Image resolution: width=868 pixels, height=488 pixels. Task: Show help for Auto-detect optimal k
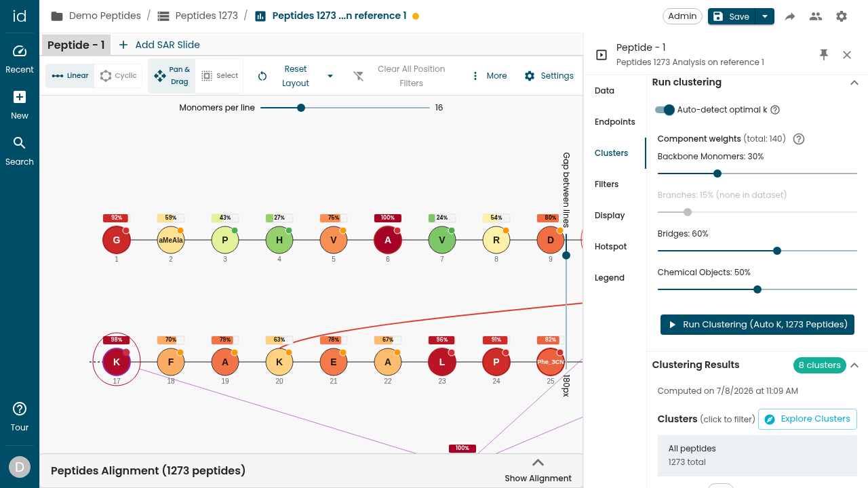pyautogui.click(x=775, y=110)
